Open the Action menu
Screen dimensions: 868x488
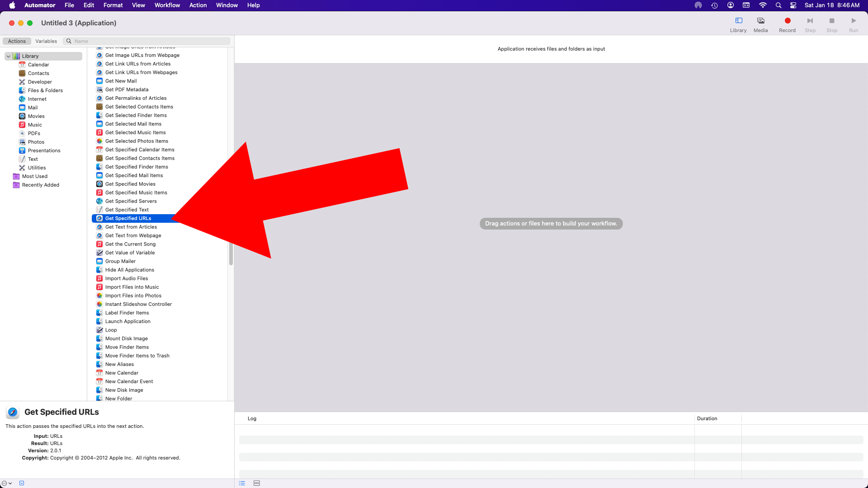coord(198,5)
